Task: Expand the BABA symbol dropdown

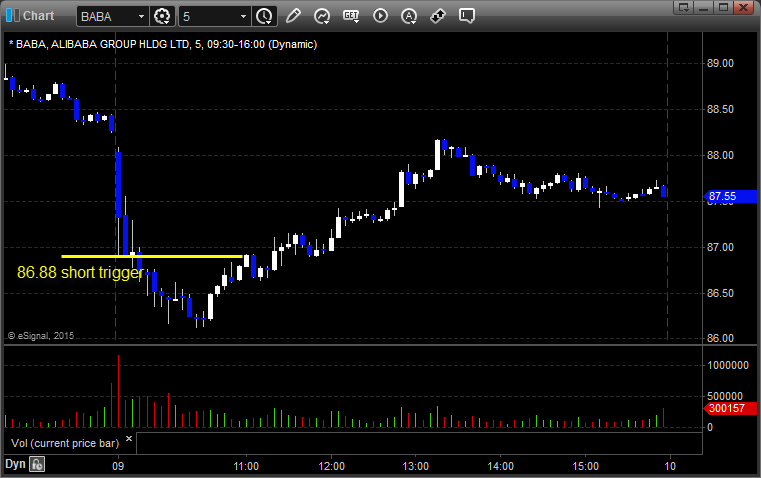Action: 138,16
